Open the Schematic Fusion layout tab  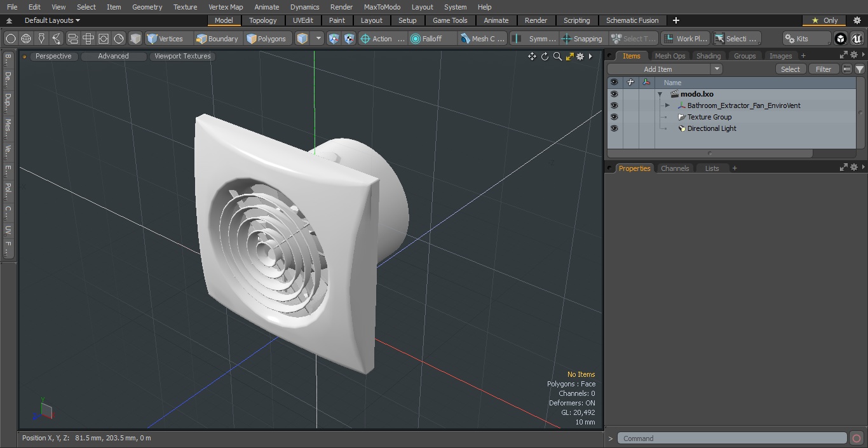click(632, 20)
